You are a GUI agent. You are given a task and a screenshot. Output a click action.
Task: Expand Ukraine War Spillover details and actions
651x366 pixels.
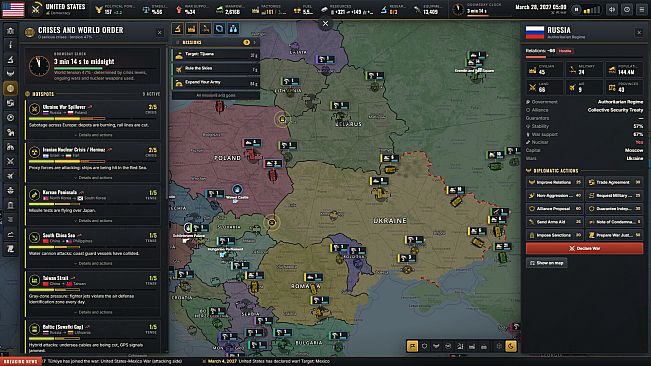pos(93,135)
